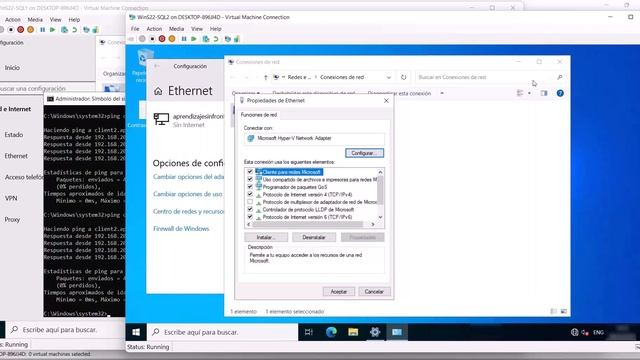
Task: Click the Checkpoint icon in SQL2 VM toolbar
Action: point(206,39)
